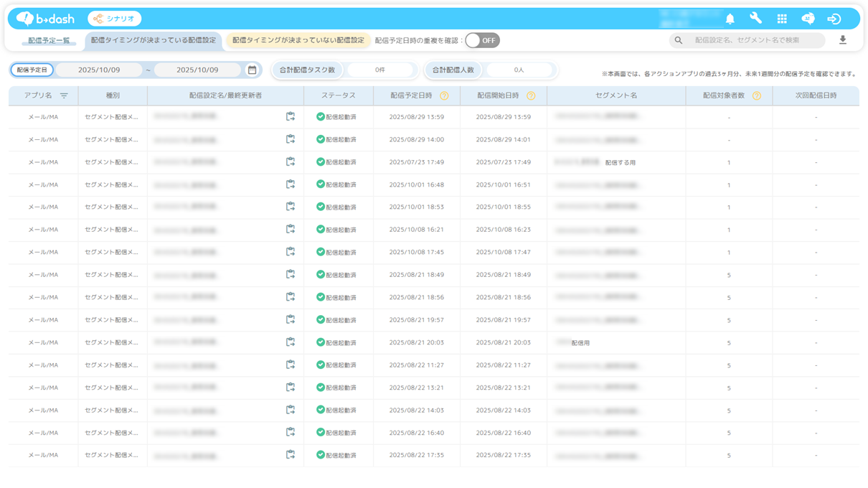Image resolution: width=868 pixels, height=488 pixels.
Task: Open the calendar date picker icon
Action: [x=252, y=70]
